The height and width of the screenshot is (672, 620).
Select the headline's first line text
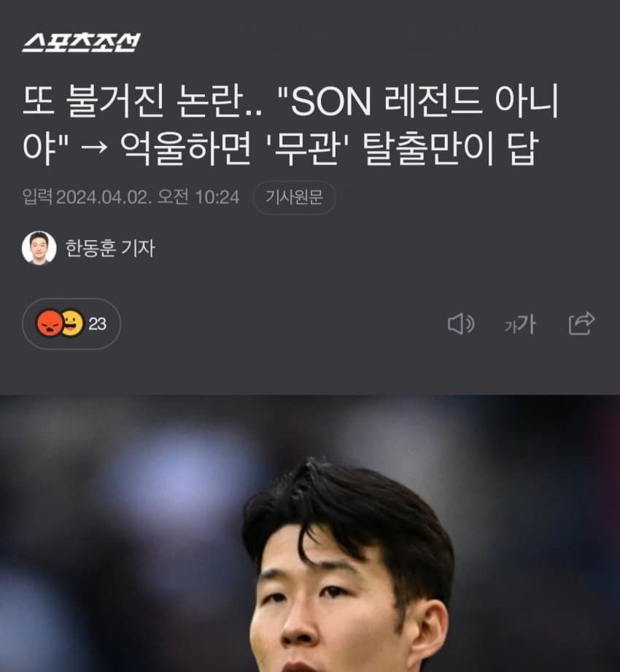[x=291, y=101]
